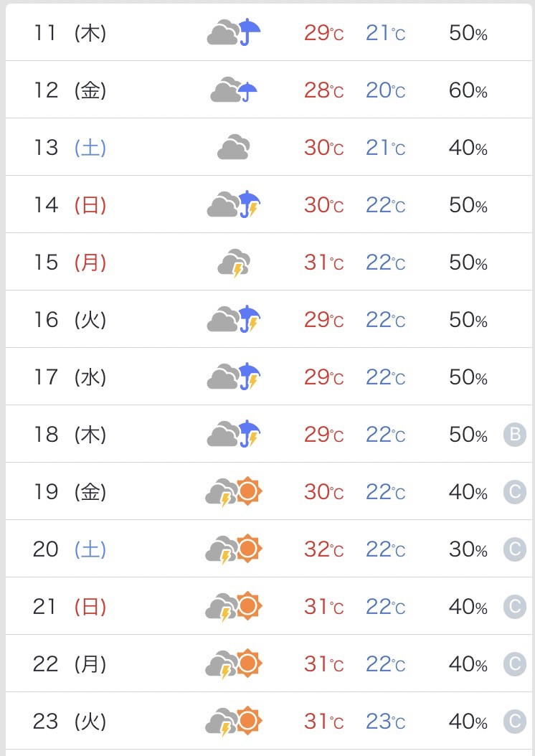Click the cloudy rain icon for day 12
This screenshot has height=756, width=535.
[x=234, y=90]
